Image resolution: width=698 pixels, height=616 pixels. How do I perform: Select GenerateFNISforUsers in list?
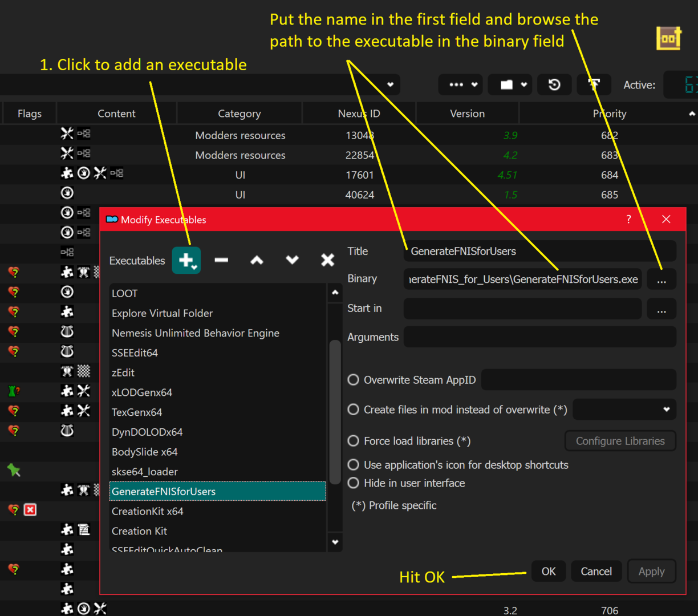[218, 491]
